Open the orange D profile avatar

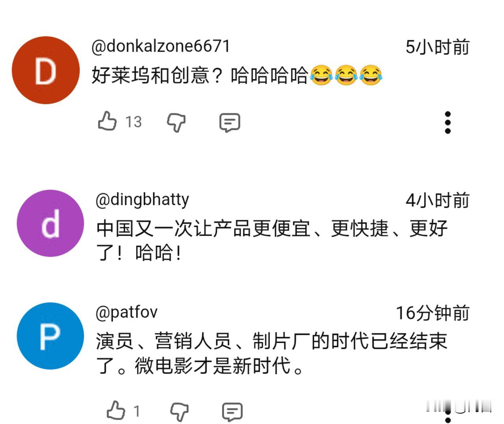(x=46, y=70)
